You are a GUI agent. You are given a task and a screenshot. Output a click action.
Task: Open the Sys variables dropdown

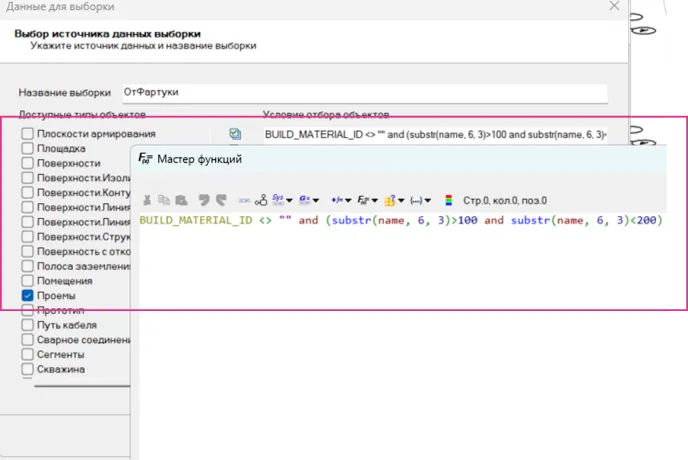282,200
